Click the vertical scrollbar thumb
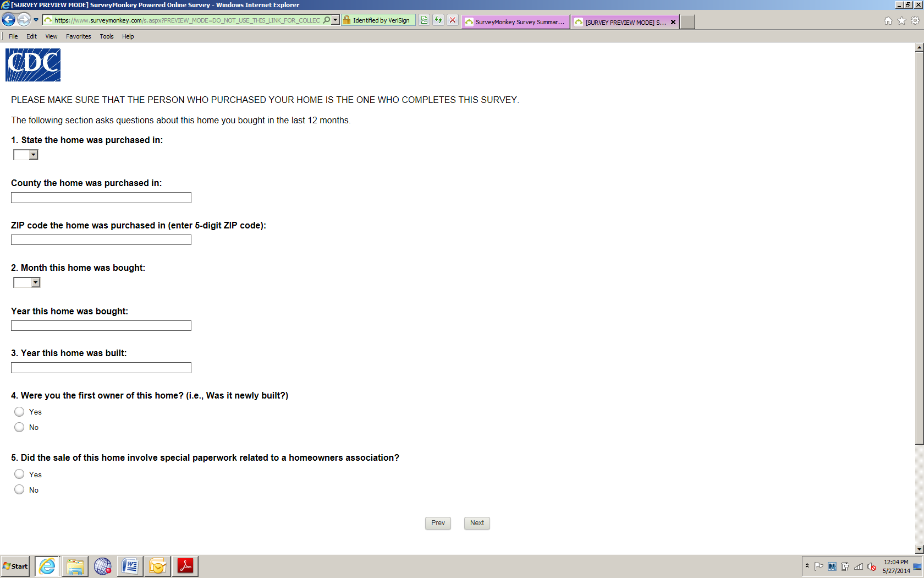Image resolution: width=924 pixels, height=578 pixels. [x=919, y=248]
